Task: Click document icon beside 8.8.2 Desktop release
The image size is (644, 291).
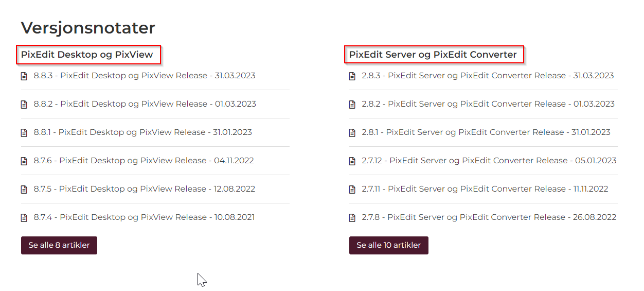Action: click(24, 105)
